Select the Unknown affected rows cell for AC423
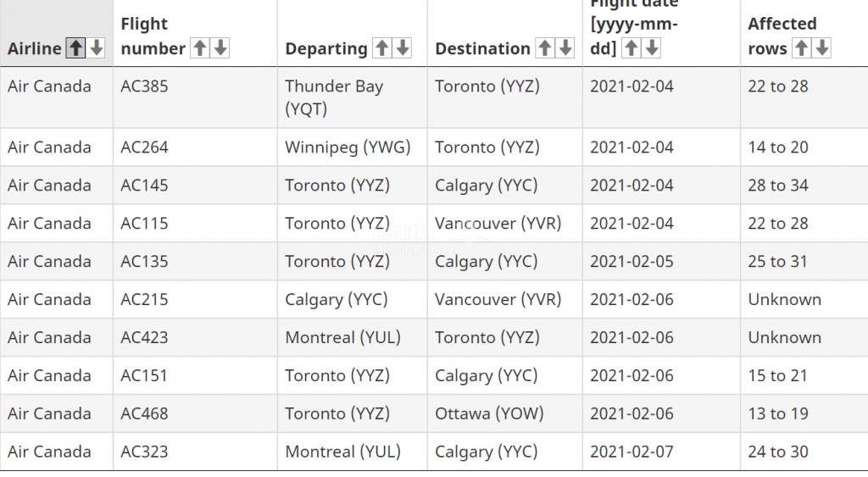Image resolution: width=868 pixels, height=477 pixels. click(804, 337)
